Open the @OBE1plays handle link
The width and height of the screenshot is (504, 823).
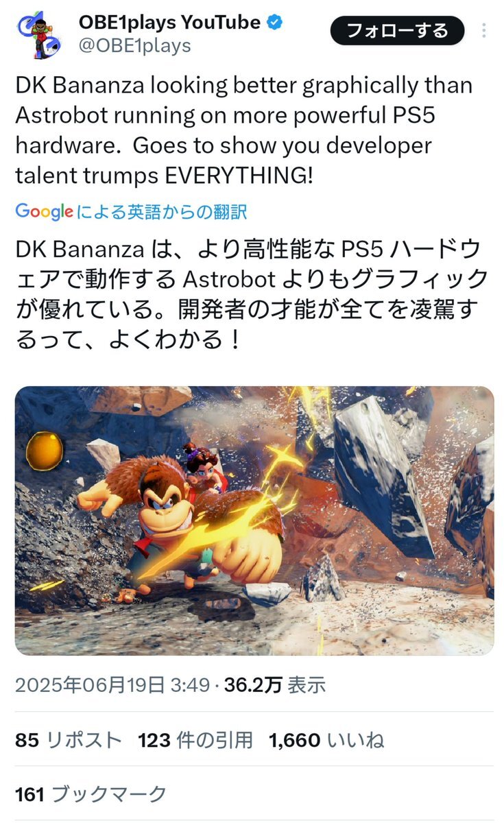coord(135,46)
